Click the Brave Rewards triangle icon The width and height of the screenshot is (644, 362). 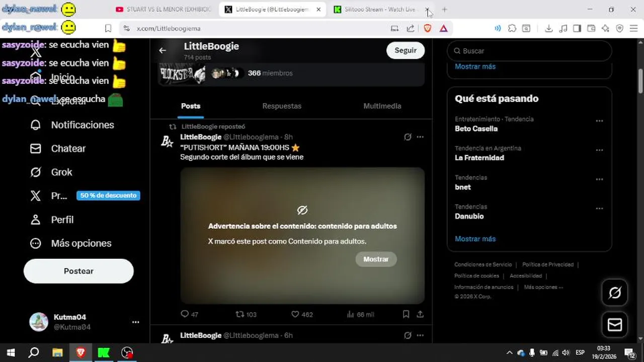click(444, 29)
